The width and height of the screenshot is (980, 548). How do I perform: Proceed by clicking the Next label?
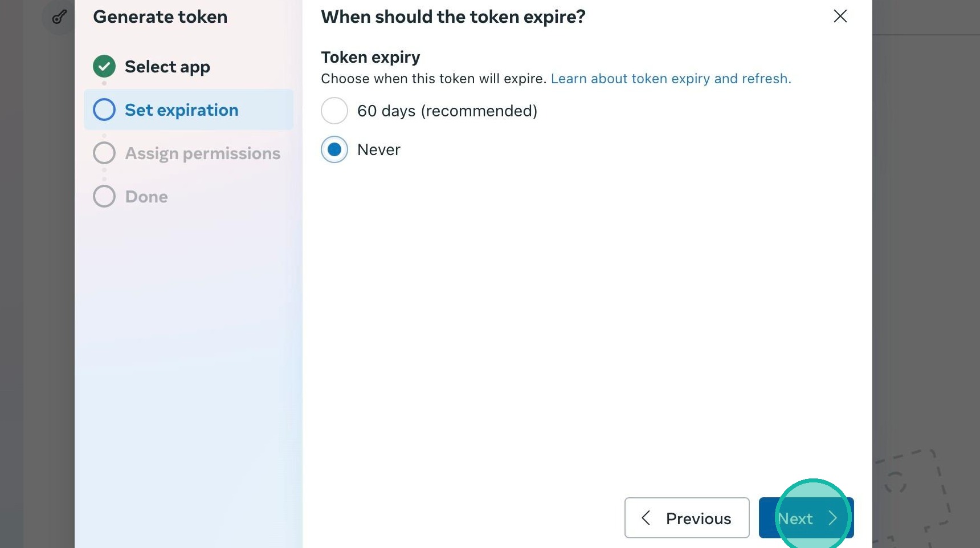(x=795, y=518)
